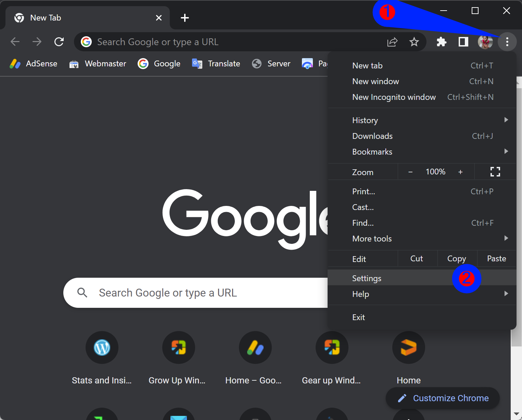
Task: Open the Webmaster bookmark
Action: coord(98,64)
